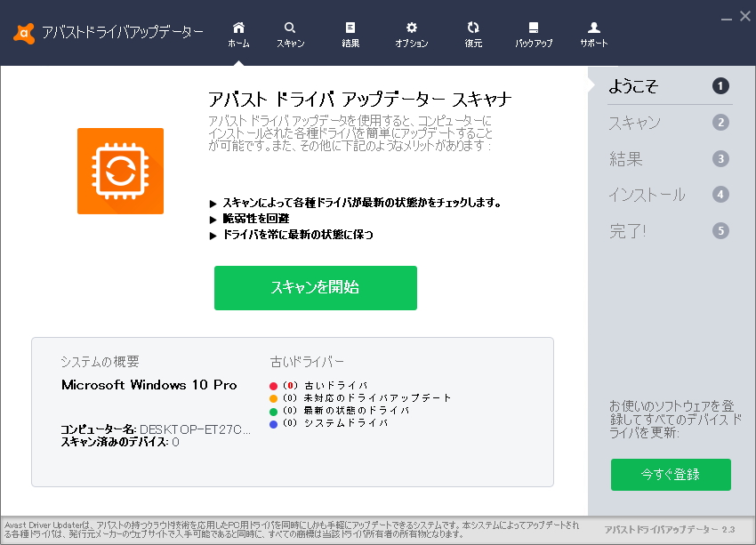Click the green 最新の状態のドライバ dot
756x545 pixels.
tap(273, 411)
